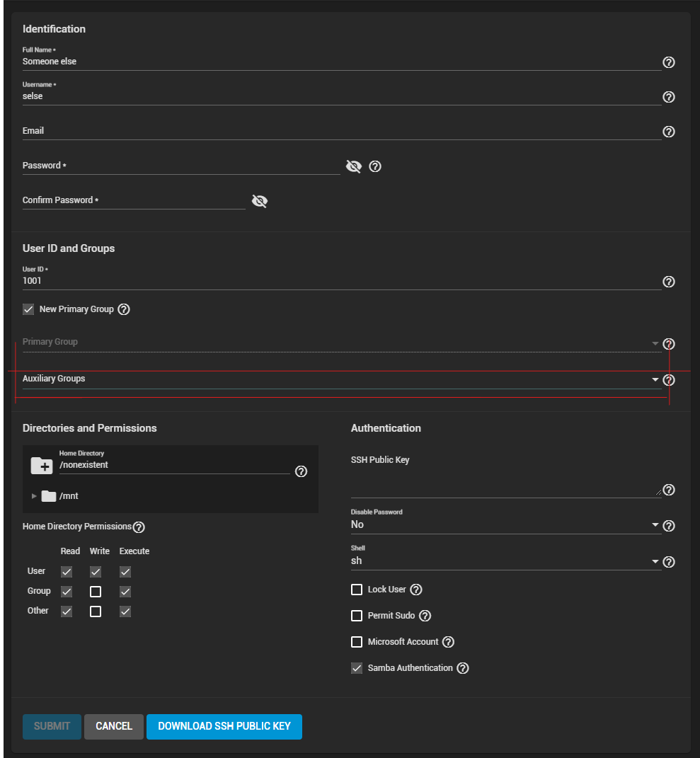This screenshot has width=700, height=758.
Task: Select the /mnt folder icon
Action: click(48, 496)
